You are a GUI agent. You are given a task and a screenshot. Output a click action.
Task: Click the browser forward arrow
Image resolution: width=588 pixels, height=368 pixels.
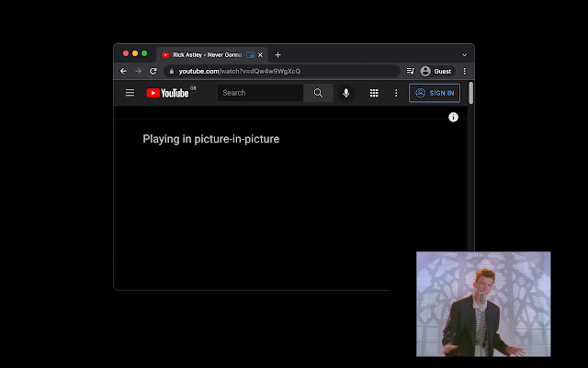[139, 71]
